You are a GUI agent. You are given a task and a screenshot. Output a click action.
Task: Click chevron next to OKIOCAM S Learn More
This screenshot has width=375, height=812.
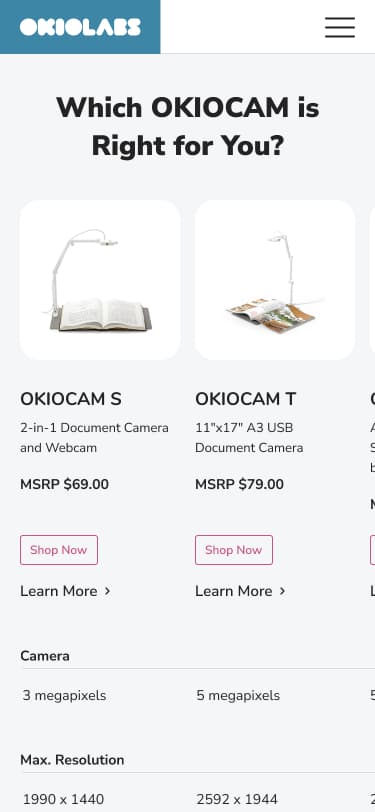click(x=107, y=591)
